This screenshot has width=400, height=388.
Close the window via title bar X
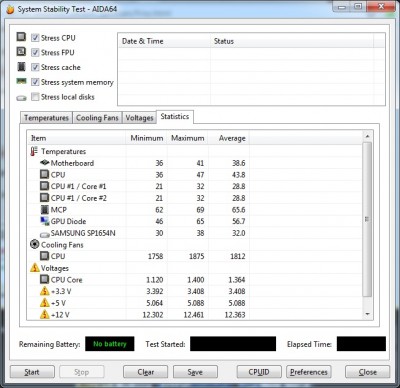pyautogui.click(x=381, y=7)
